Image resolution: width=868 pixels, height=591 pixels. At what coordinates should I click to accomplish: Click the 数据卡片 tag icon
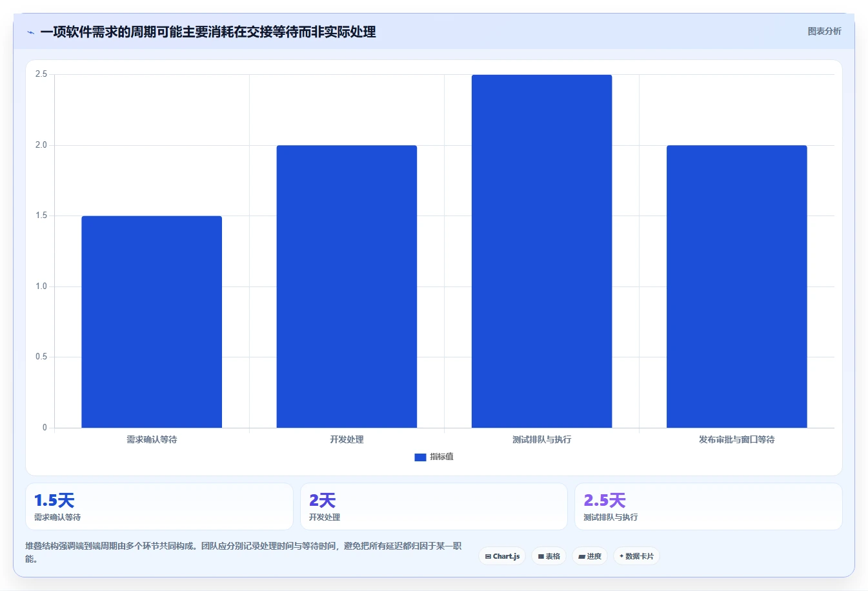click(x=621, y=556)
